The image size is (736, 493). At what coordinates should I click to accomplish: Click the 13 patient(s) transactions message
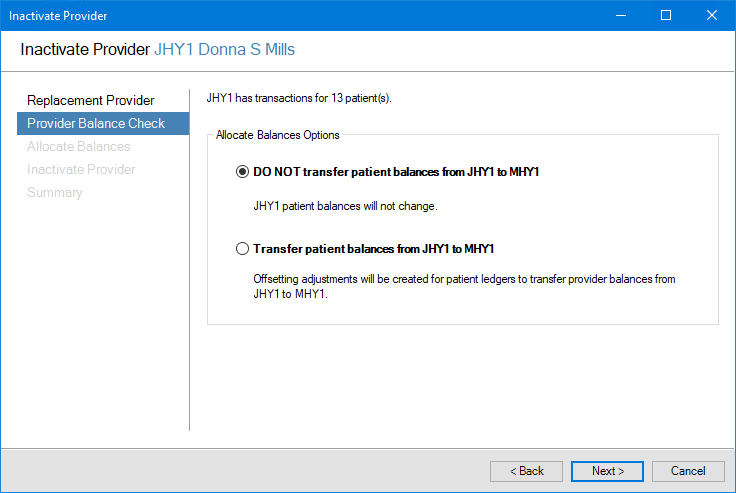pos(299,98)
